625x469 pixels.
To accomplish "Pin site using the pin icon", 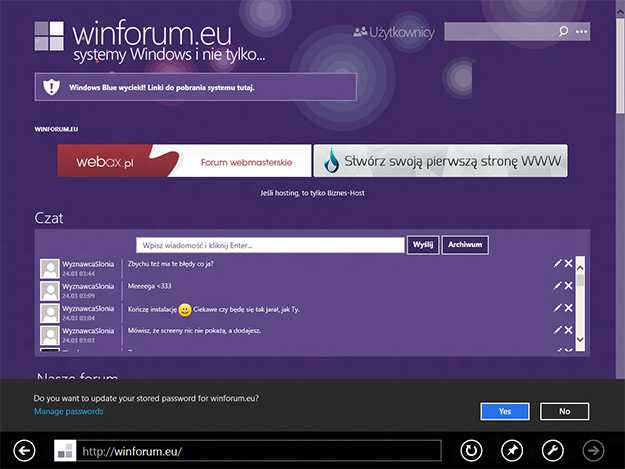I will [x=511, y=451].
